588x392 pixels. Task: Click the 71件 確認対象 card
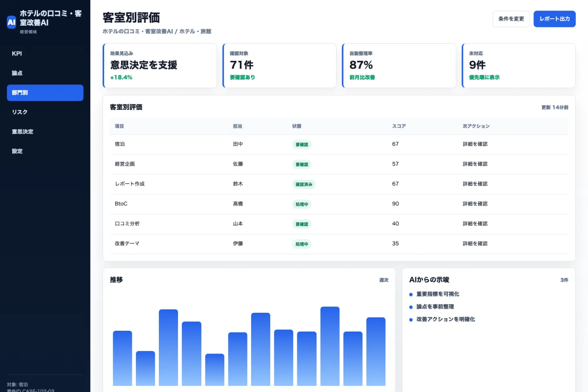[279, 66]
